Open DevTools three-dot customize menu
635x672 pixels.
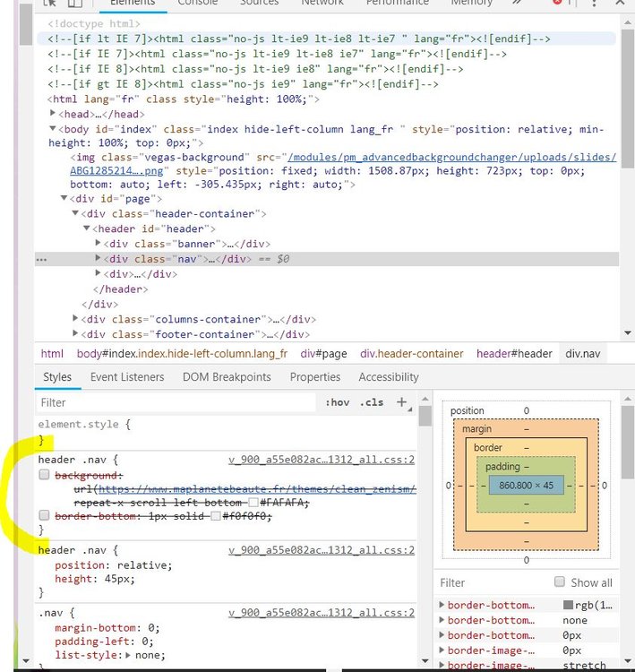(594, 3)
